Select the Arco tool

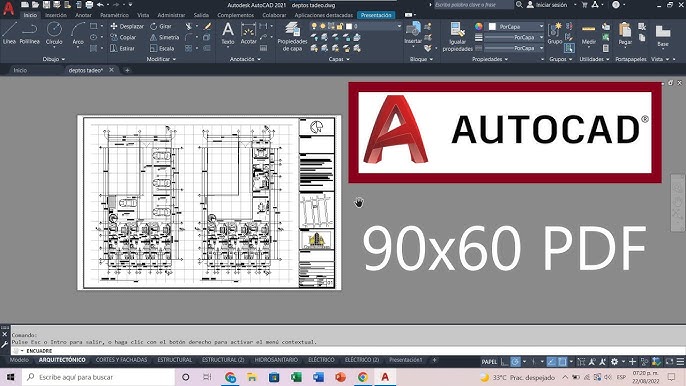(x=78, y=33)
